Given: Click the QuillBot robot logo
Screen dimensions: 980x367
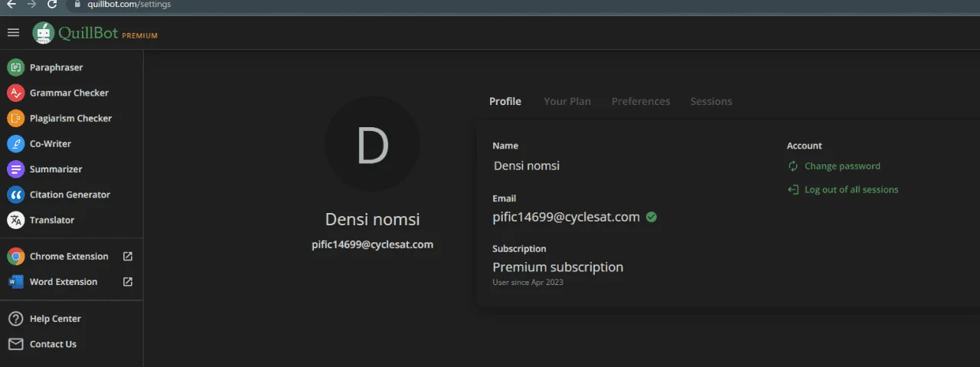Looking at the screenshot, I should click(43, 33).
